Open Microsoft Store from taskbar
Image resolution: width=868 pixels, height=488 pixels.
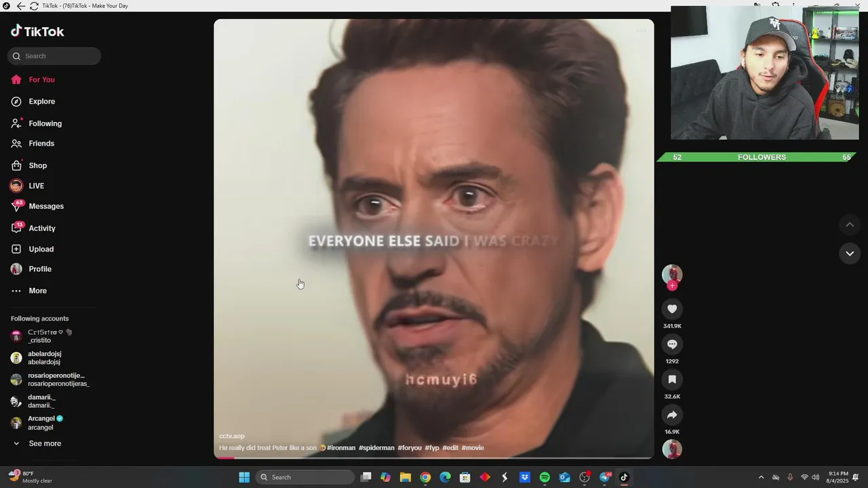pyautogui.click(x=465, y=477)
